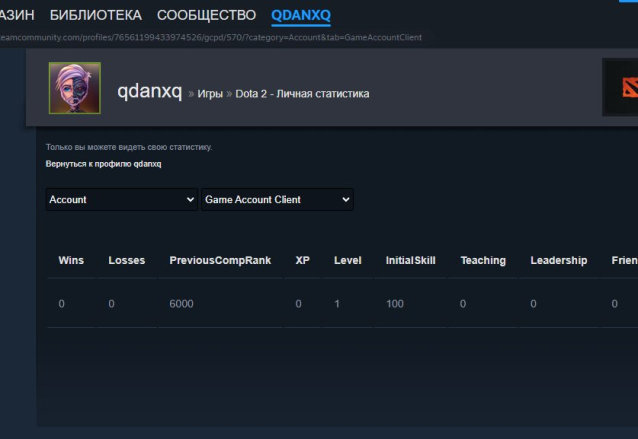Viewport: 638px width, 439px height.
Task: Click the qdanxq profile avatar
Action: coord(75,88)
